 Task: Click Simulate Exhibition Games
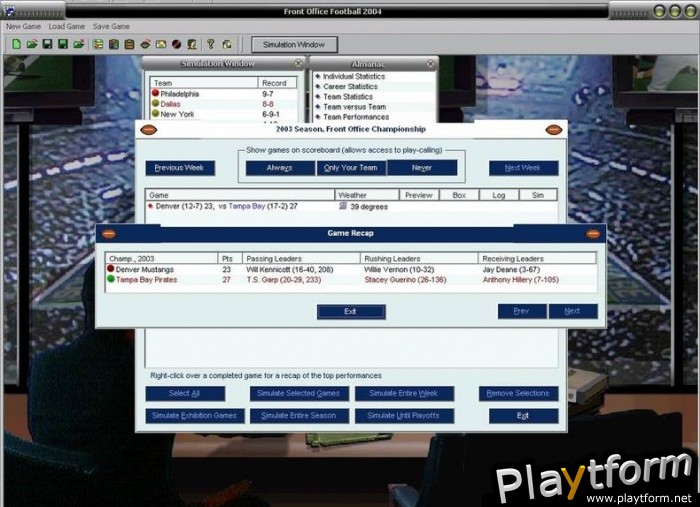coord(195,416)
